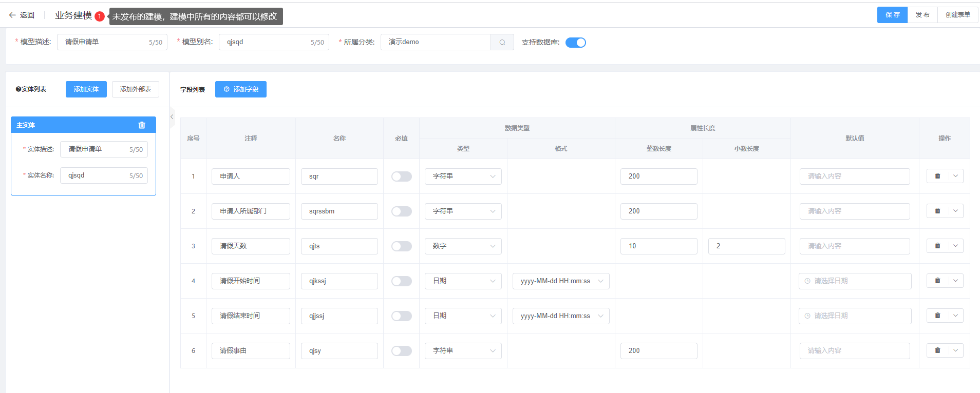The width and height of the screenshot is (980, 393).
Task: Click the red notification badge near 业务建模
Action: point(100,16)
